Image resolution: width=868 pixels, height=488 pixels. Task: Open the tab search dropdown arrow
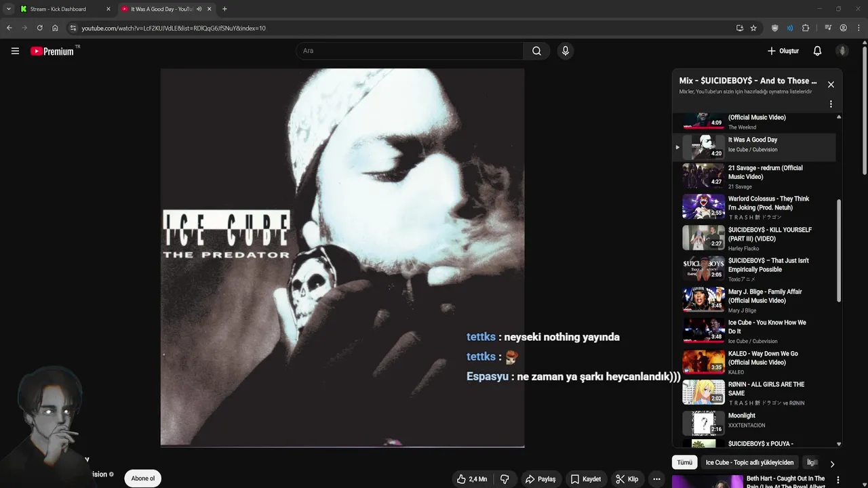click(x=9, y=9)
